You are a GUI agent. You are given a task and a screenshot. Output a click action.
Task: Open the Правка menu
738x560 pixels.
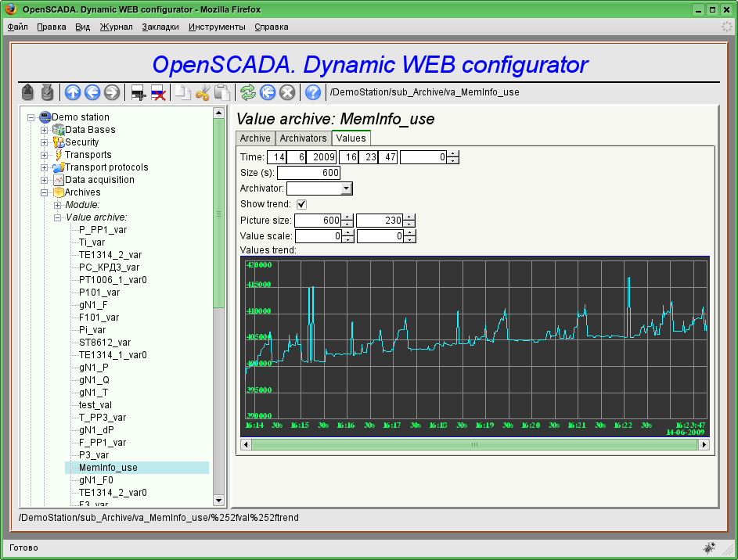tap(52, 27)
